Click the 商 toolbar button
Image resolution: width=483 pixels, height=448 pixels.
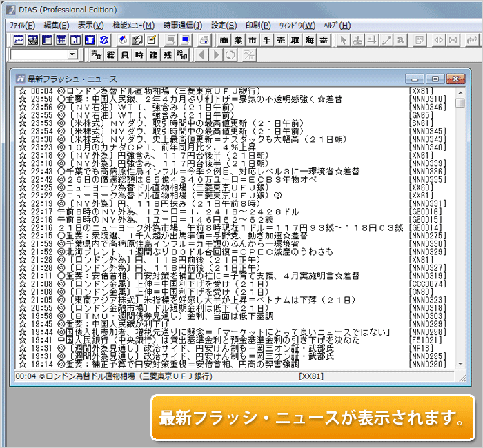224,39
